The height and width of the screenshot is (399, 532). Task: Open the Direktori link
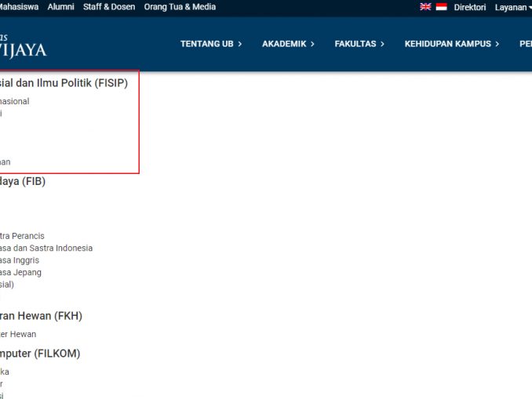pyautogui.click(x=470, y=7)
